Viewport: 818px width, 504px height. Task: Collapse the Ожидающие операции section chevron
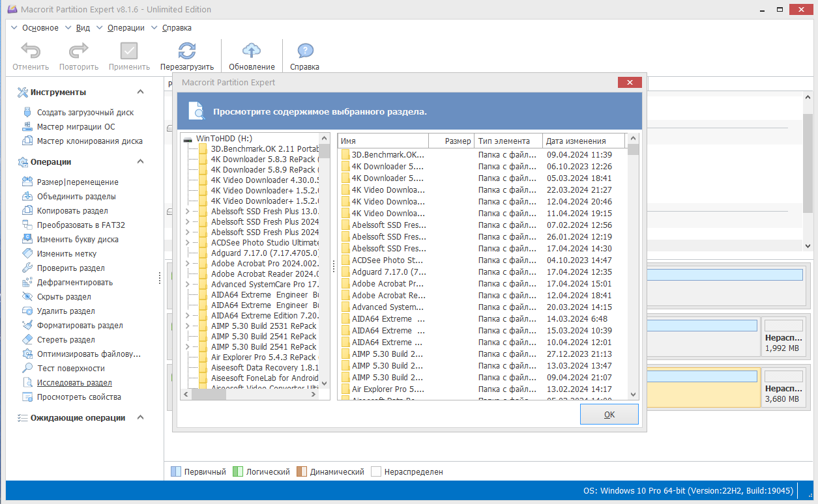[x=140, y=418]
